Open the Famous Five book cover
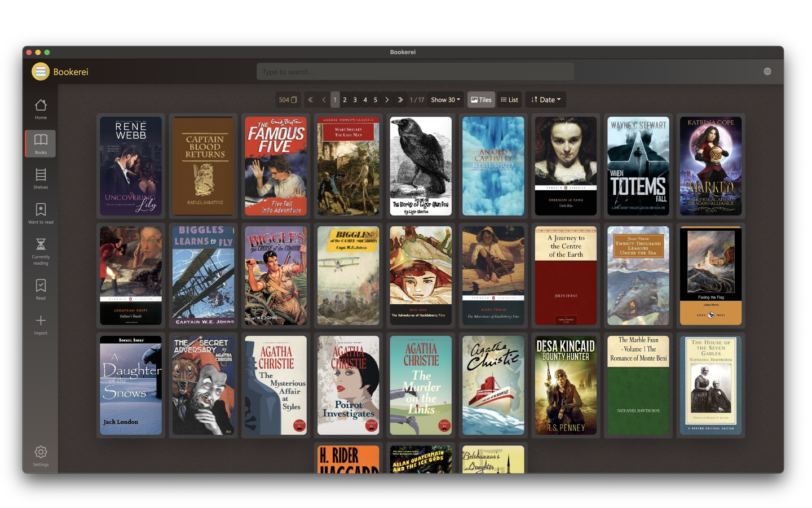Screen dimensions: 812x508 [x=276, y=166]
